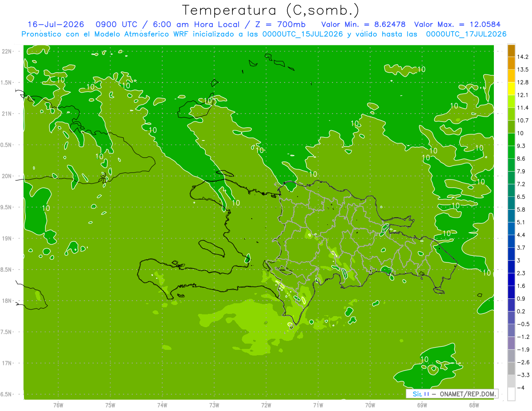
Task: Click the "70W" longitude label
Action: [370, 405]
